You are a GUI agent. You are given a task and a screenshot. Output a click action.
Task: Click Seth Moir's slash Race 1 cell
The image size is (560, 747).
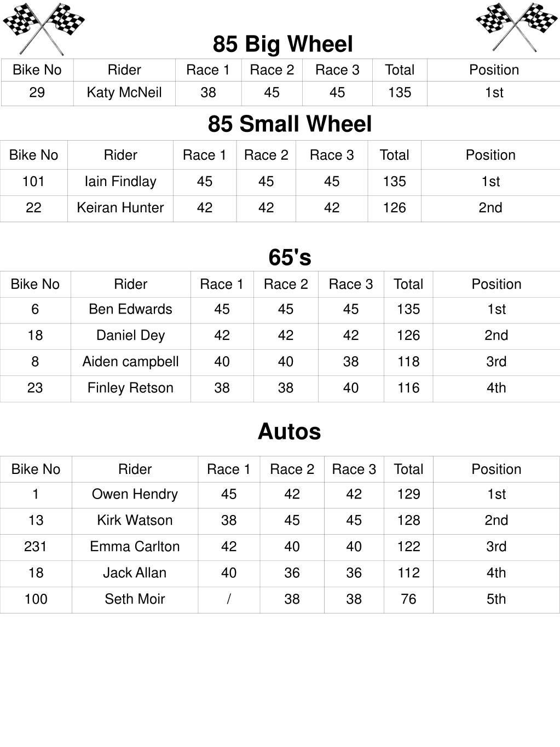coord(229,600)
